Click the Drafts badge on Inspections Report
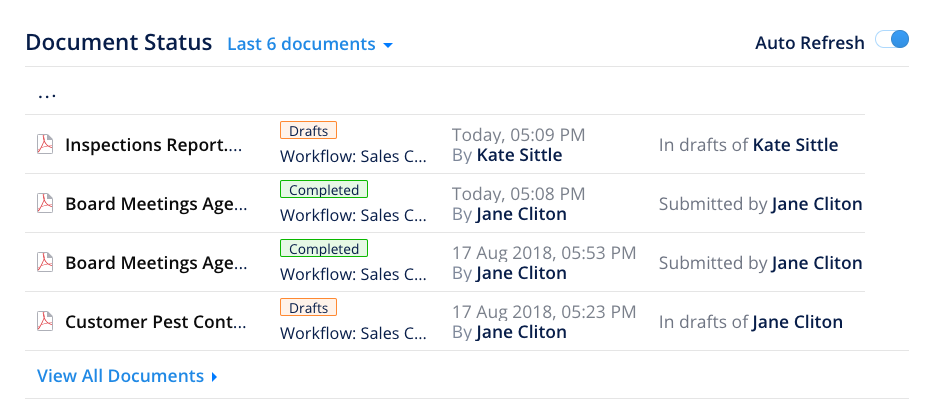Image resolution: width=932 pixels, height=401 pixels. click(x=308, y=130)
